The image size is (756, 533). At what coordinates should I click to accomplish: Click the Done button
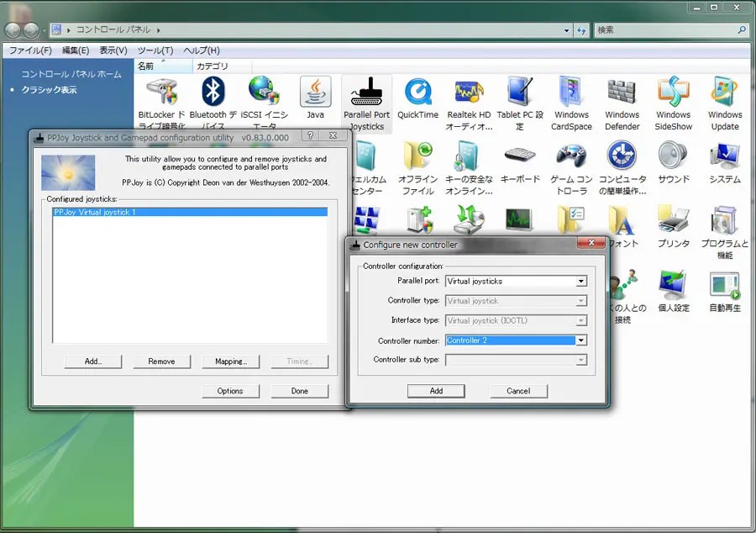point(299,391)
